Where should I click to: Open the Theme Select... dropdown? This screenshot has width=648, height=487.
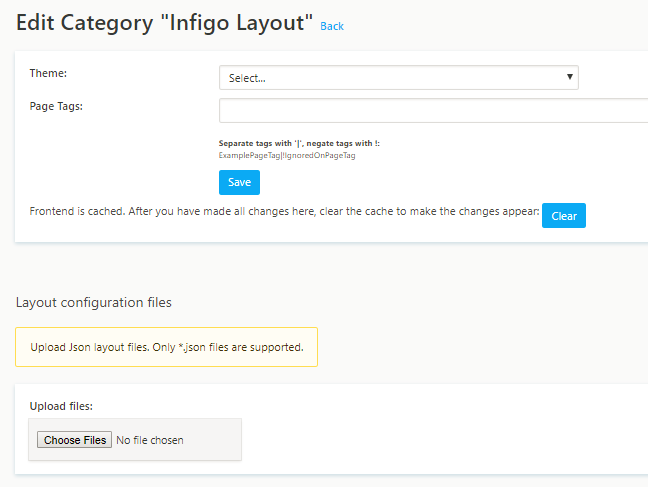398,77
